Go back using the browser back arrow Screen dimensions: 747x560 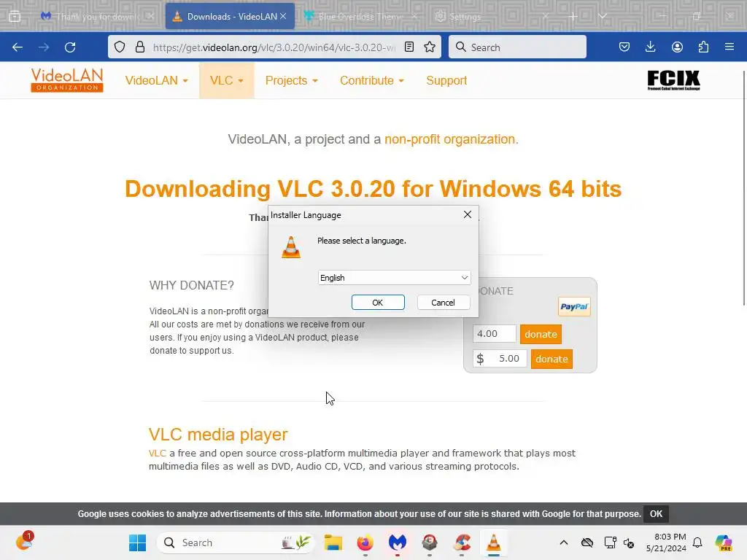click(x=18, y=47)
